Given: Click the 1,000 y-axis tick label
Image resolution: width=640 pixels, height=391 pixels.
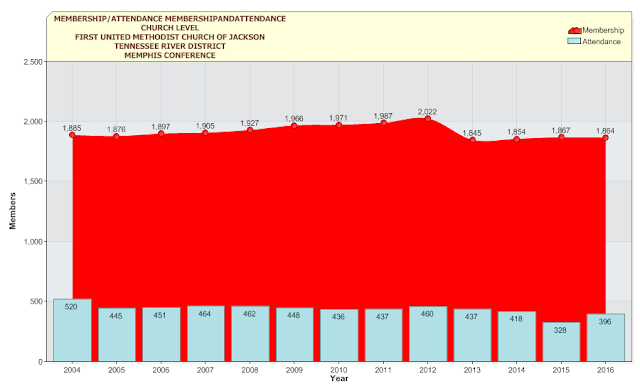Looking at the screenshot, I should (33, 242).
